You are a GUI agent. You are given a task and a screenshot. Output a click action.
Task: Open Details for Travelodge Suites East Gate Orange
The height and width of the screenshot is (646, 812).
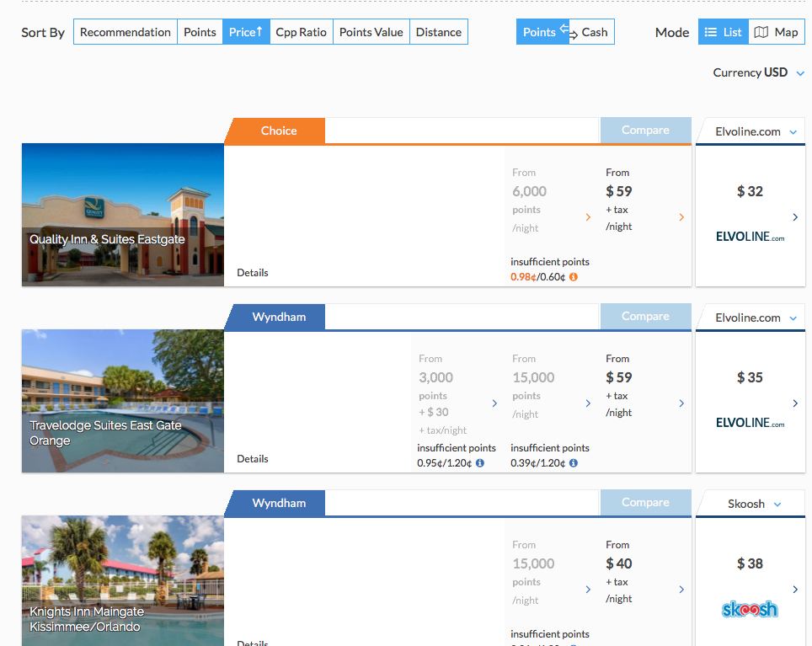coord(253,459)
